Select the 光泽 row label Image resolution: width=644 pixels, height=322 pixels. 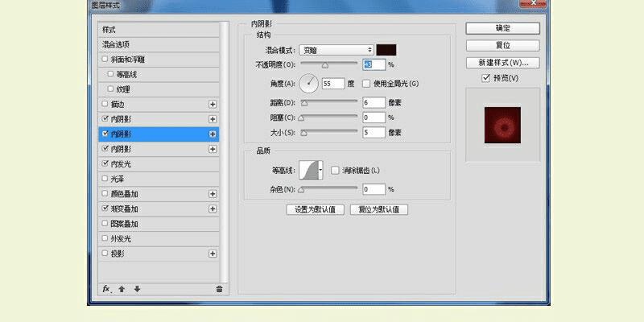(x=118, y=179)
